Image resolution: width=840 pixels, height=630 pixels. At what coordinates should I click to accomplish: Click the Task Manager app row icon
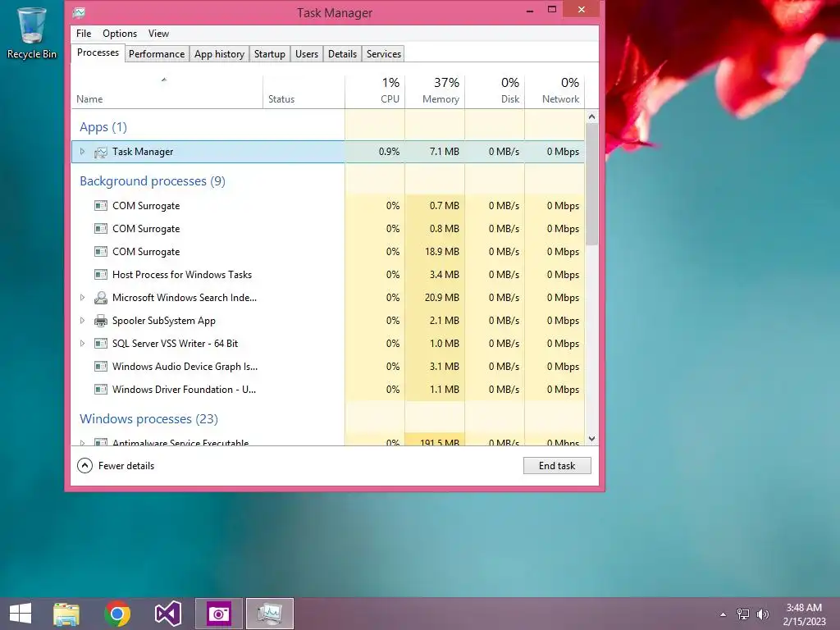point(101,152)
